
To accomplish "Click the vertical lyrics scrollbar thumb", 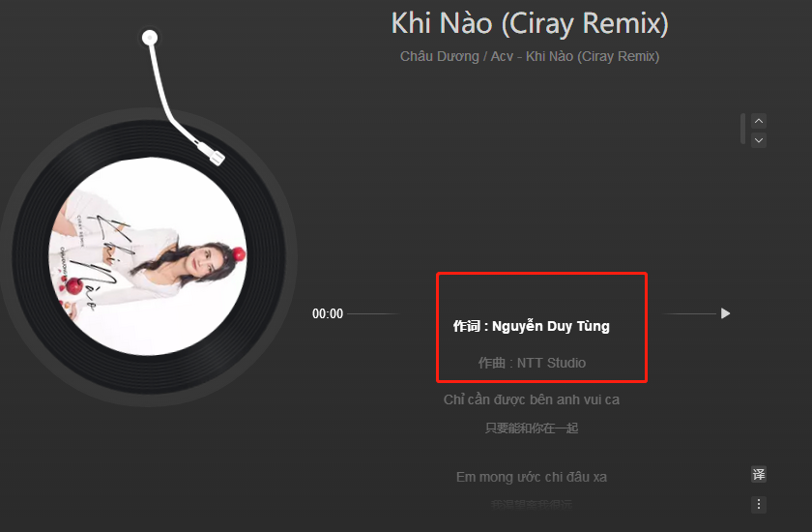I will coord(743,129).
